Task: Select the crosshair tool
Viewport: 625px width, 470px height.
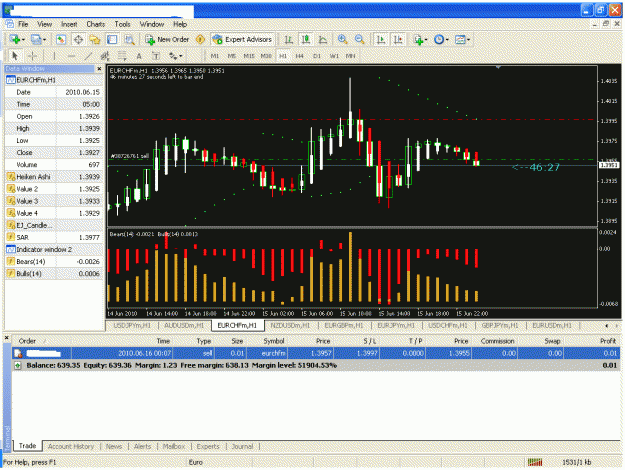Action: [32, 56]
